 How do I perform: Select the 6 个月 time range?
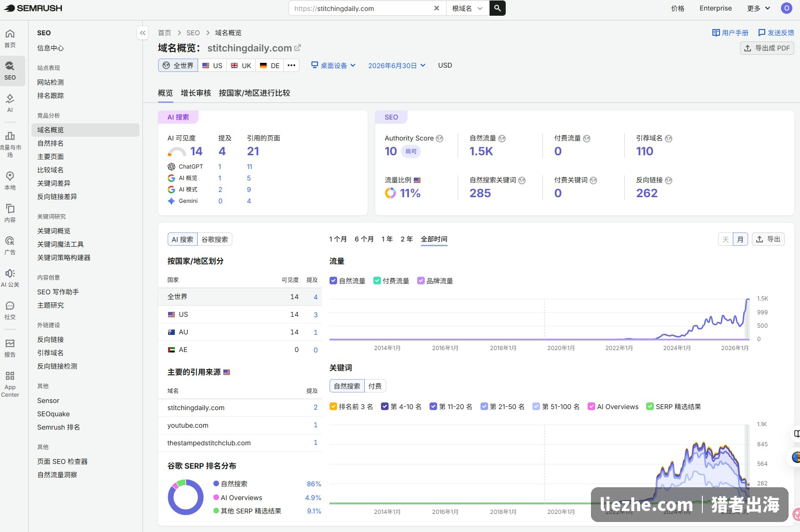[364, 239]
